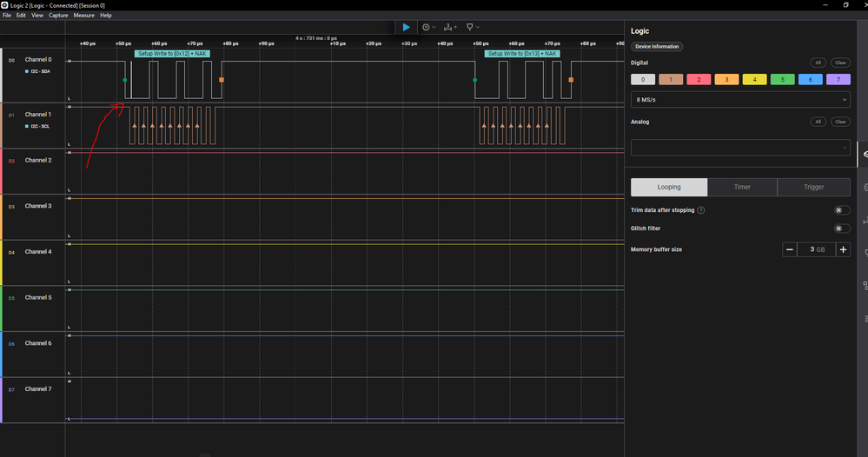Open the Capture menu
The height and width of the screenshot is (457, 868).
[58, 16]
